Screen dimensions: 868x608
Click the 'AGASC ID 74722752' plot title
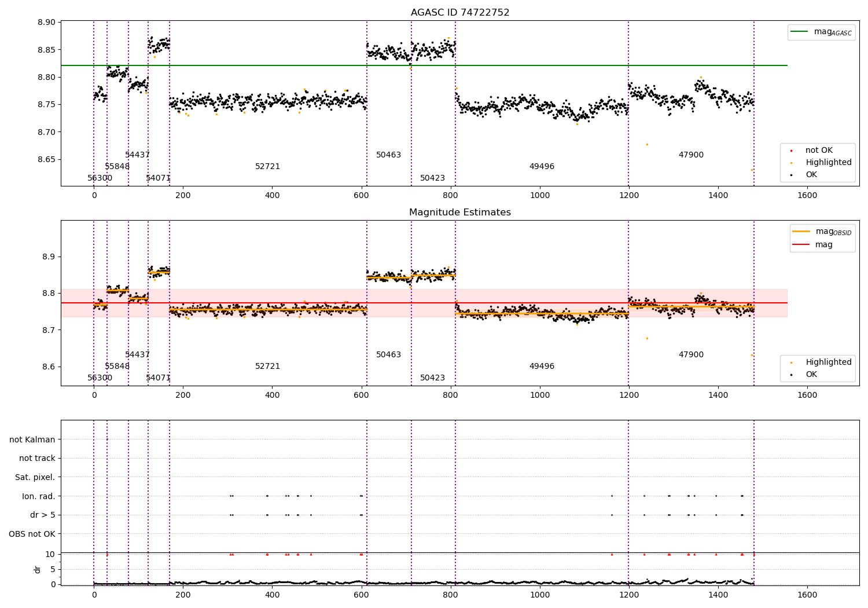(x=460, y=13)
